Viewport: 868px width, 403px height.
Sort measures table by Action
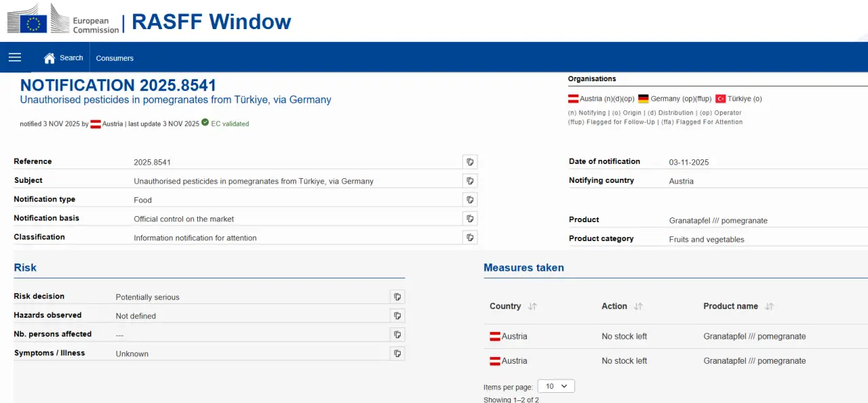638,307
